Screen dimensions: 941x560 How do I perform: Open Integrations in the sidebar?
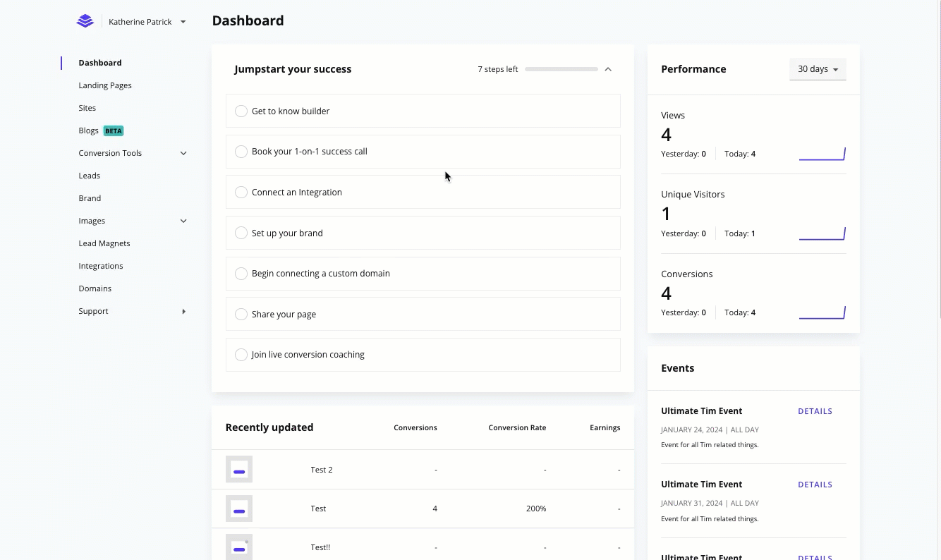tap(101, 266)
